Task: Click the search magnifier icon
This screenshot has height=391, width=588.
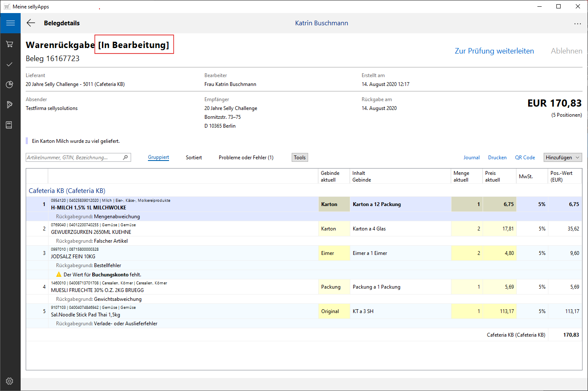Action: [125, 158]
